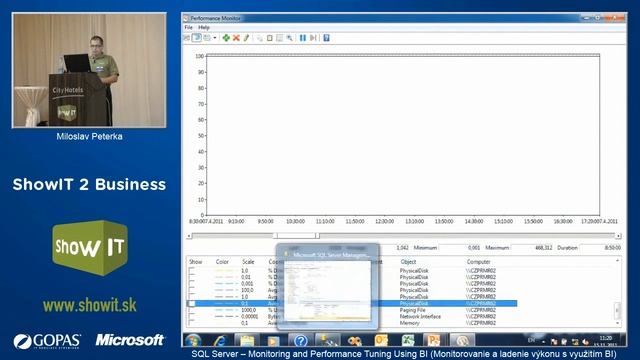Toggle Show checkbox for Network Interface row
Viewport: 640px width, 360px height.
point(192,316)
